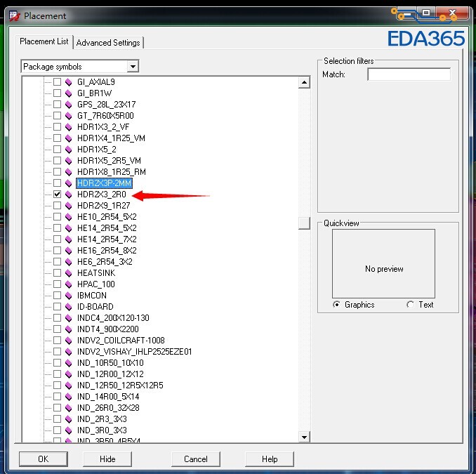
Task: Click the purple symbol icon beside IND_12R50_12R5X12R5
Action: point(69,386)
